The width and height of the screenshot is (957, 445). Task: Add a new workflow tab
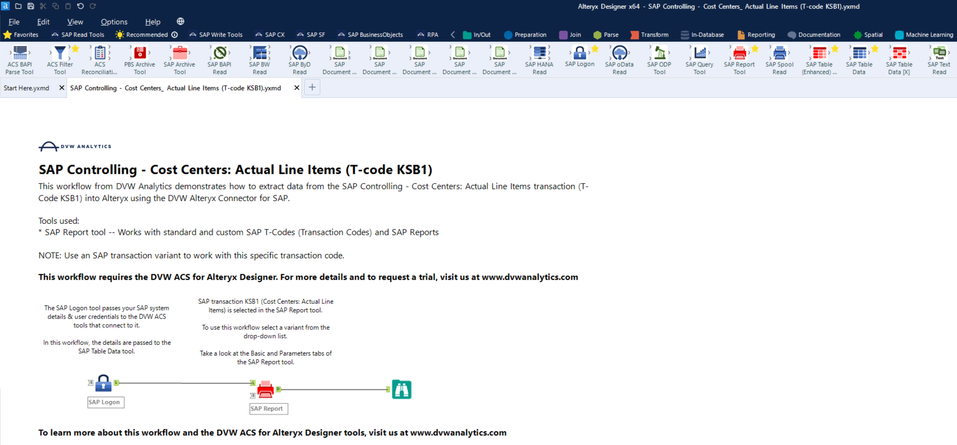point(312,88)
